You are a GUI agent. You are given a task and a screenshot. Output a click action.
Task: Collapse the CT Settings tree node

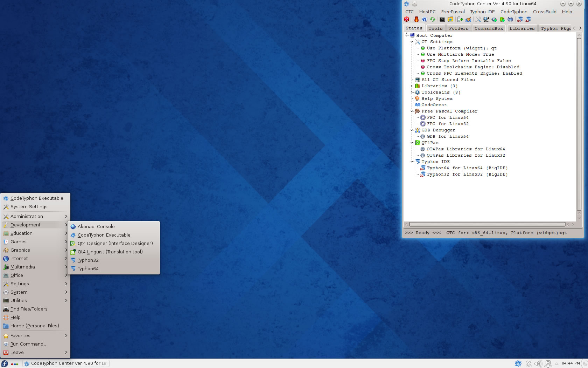click(x=412, y=42)
